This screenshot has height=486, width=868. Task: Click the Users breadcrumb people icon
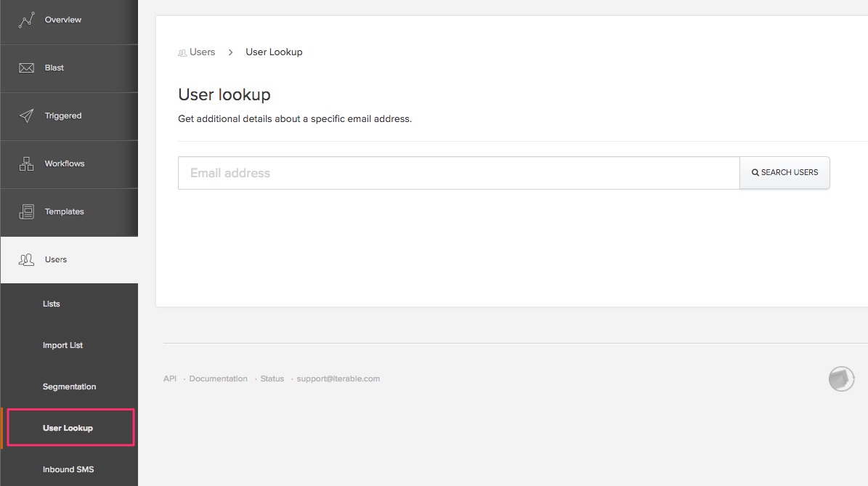tap(182, 52)
